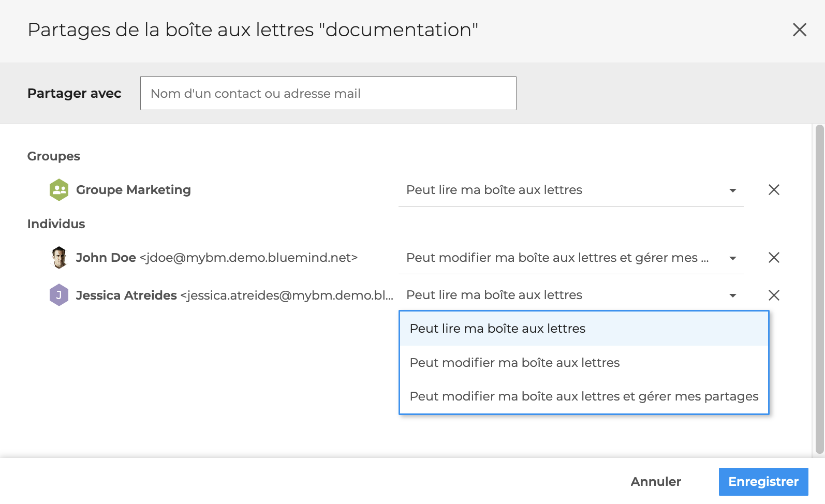Click the Enregistrer button
The height and width of the screenshot is (504, 825).
[x=763, y=482]
